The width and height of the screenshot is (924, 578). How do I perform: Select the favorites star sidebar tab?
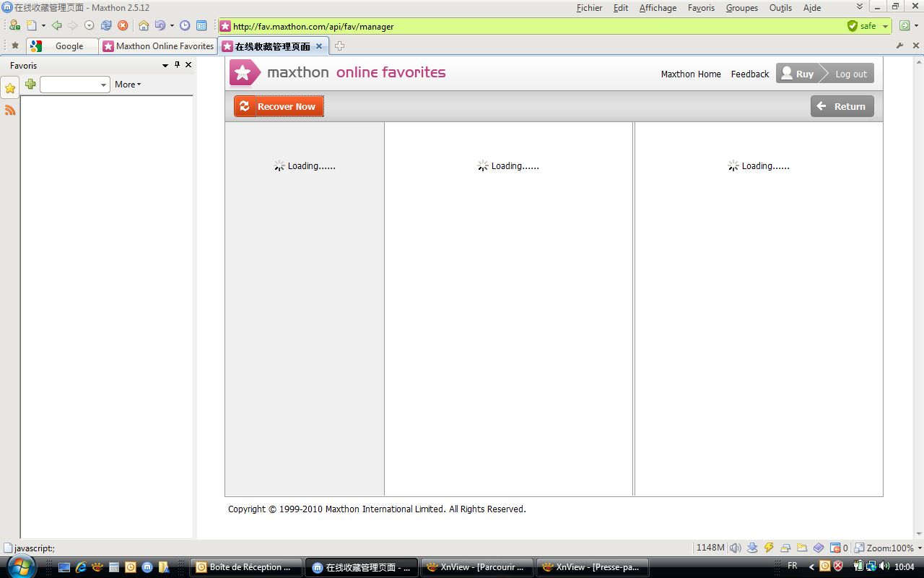10,88
